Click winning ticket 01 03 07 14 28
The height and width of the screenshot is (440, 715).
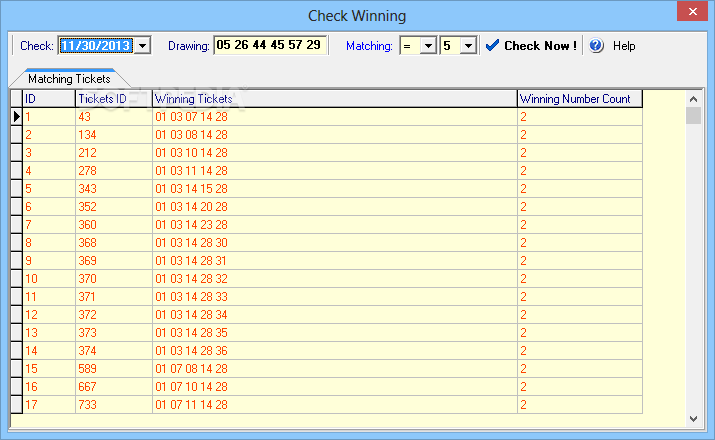point(335,117)
